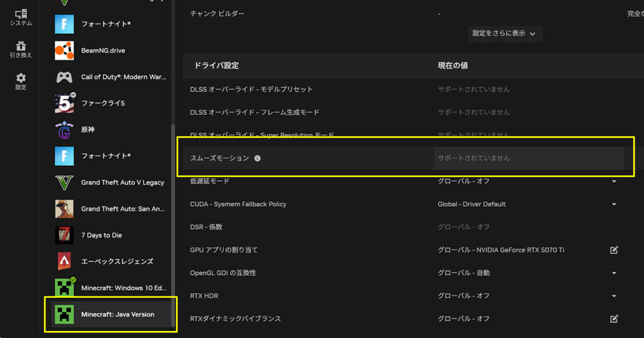This screenshot has height=338, width=644.
Task: Click DLSS オーバーライド - モデルプリセット row
Action: (413, 89)
